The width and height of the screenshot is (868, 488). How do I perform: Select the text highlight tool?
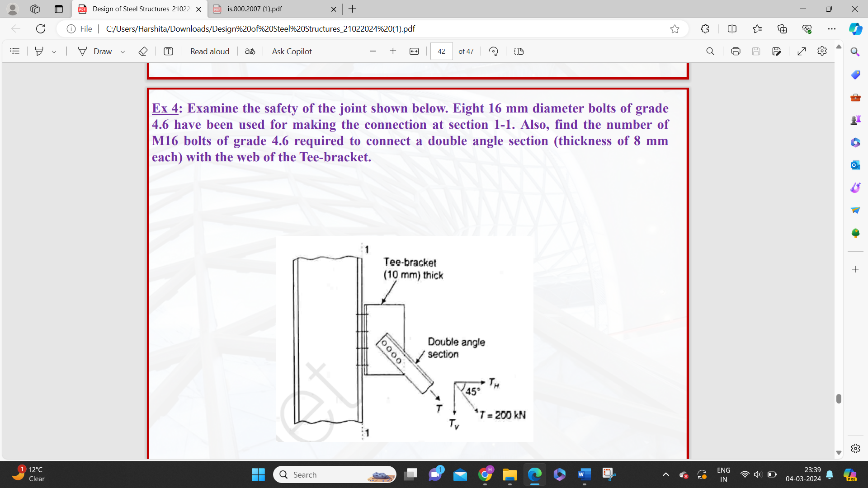click(x=38, y=51)
